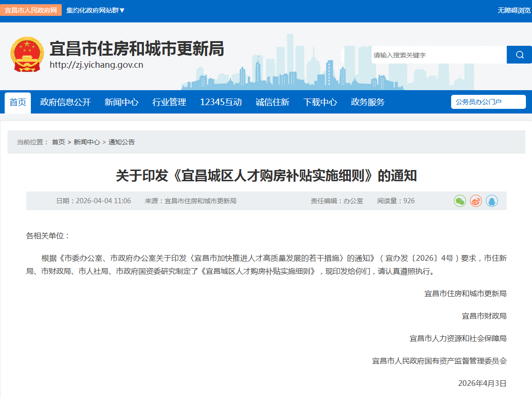The height and width of the screenshot is (398, 532).
Task: Click 宜昌市人民政府网 orange button
Action: 31,10
